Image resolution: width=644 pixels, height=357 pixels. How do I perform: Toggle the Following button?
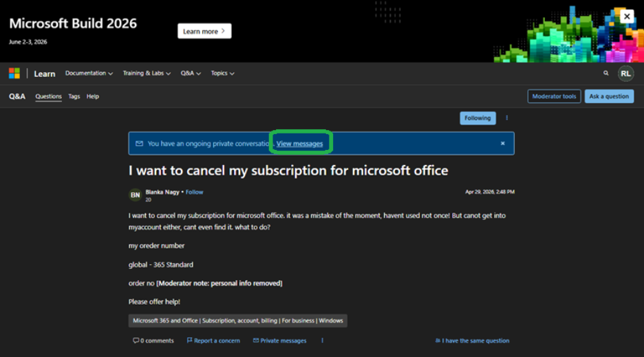click(477, 118)
